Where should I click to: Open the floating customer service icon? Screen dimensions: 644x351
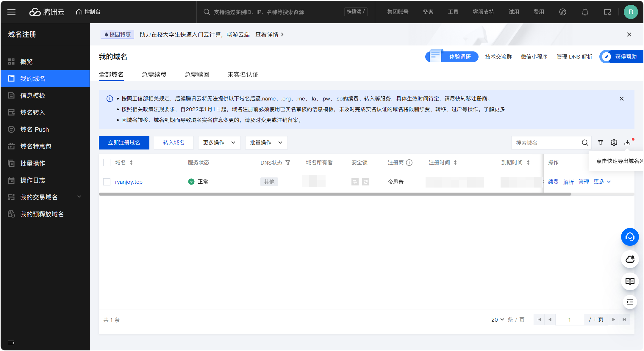(630, 237)
